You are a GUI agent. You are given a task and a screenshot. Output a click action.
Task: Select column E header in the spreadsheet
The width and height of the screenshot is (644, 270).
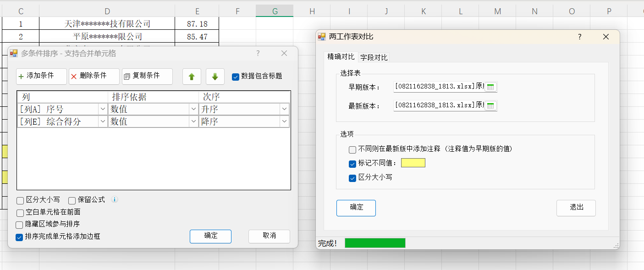pos(197,11)
